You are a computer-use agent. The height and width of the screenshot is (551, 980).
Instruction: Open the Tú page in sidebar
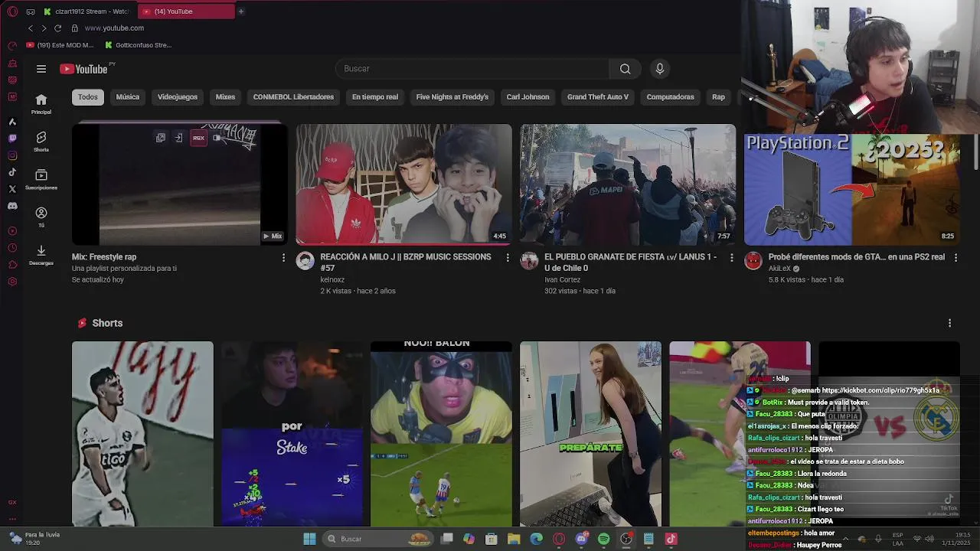coord(41,217)
